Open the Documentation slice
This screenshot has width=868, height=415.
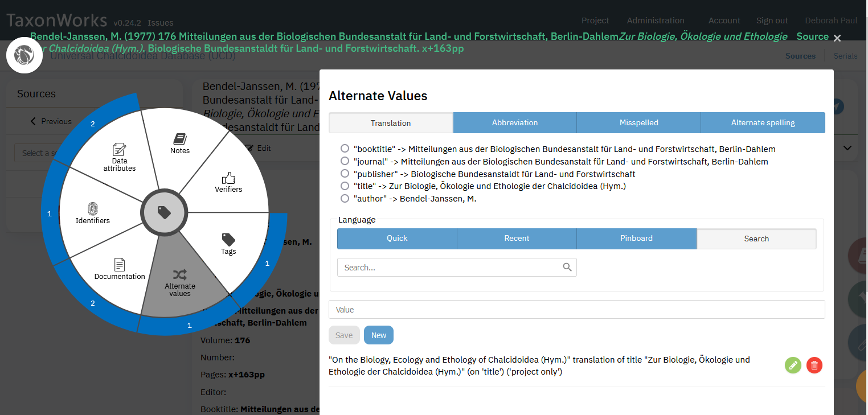120,269
